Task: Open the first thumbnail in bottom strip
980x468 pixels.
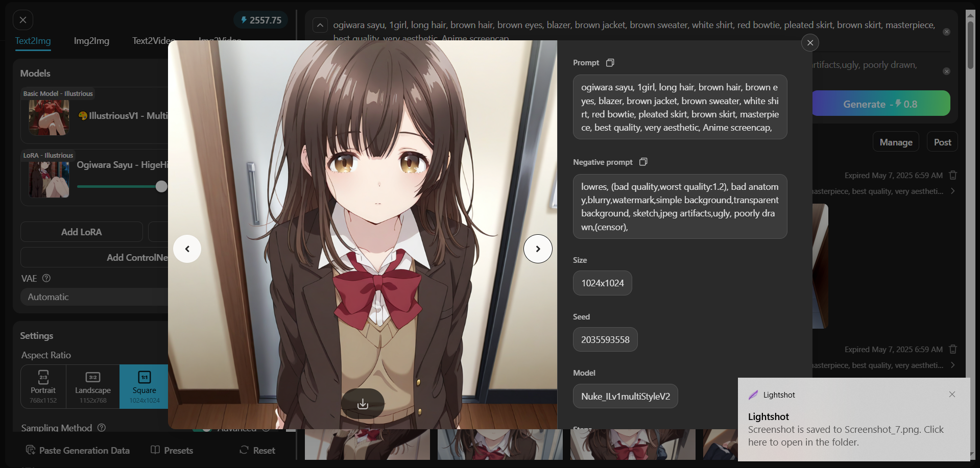Action: 367,444
